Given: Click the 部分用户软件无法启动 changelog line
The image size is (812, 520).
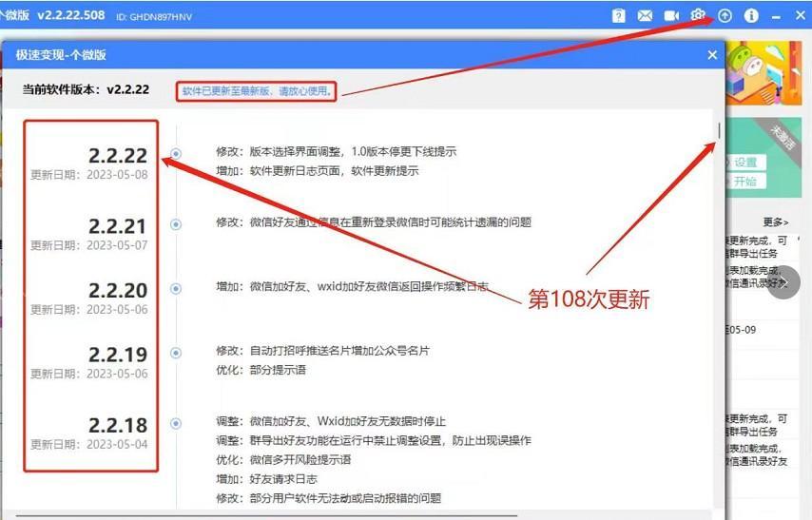Looking at the screenshot, I should coord(328,498).
